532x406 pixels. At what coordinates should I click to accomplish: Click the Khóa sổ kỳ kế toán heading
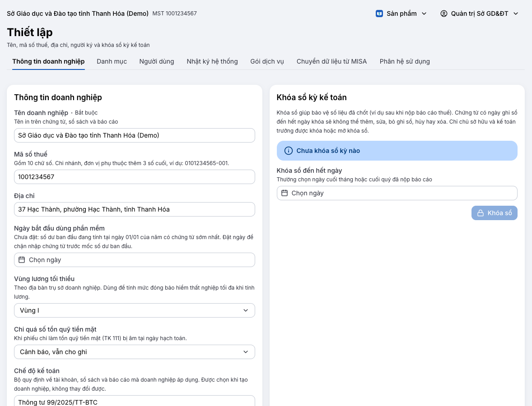pos(312,97)
